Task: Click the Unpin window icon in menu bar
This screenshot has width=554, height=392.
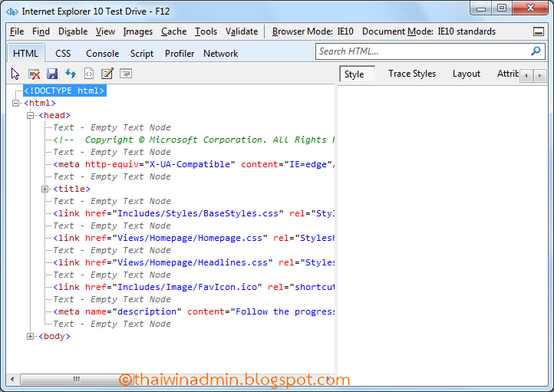Action: (539, 31)
